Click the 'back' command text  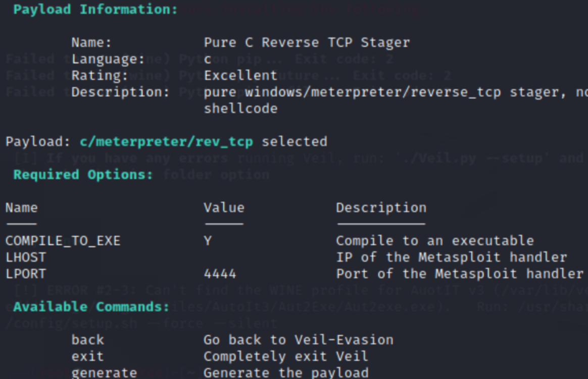click(87, 340)
